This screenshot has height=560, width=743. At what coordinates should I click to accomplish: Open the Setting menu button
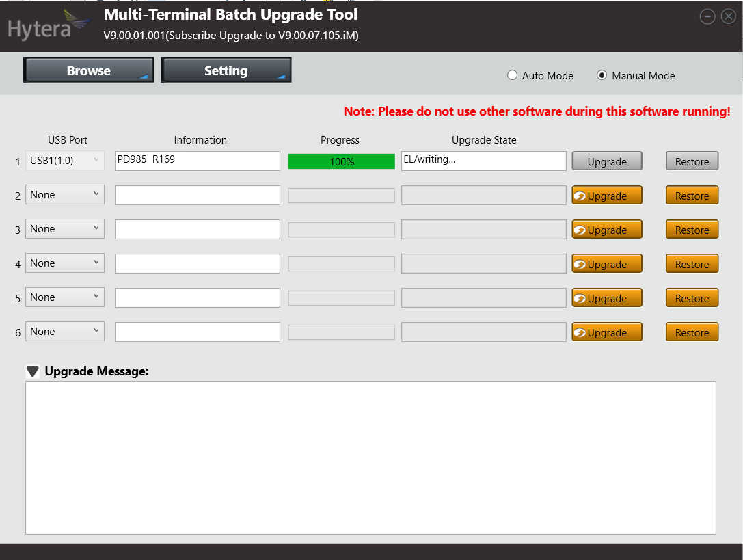pos(226,70)
